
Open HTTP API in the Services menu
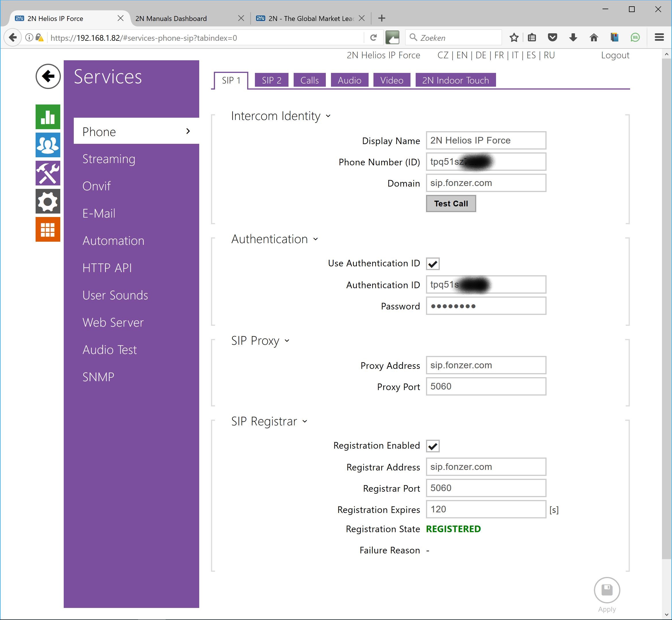coord(107,268)
